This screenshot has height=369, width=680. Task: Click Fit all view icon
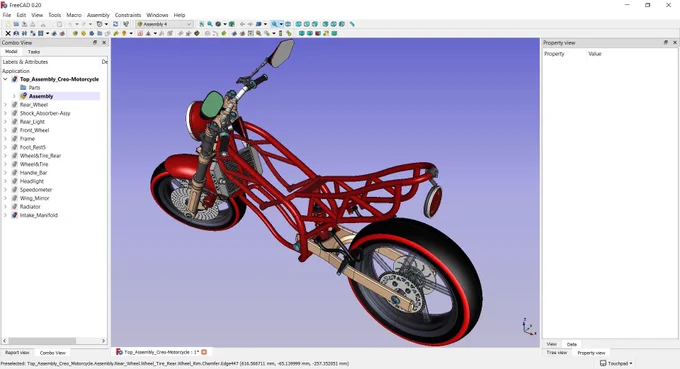(x=202, y=24)
